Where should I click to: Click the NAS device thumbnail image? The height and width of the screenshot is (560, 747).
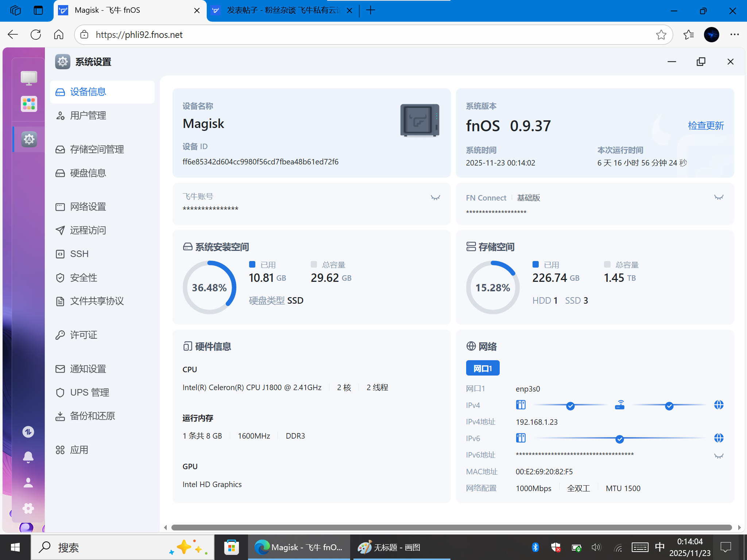click(419, 121)
